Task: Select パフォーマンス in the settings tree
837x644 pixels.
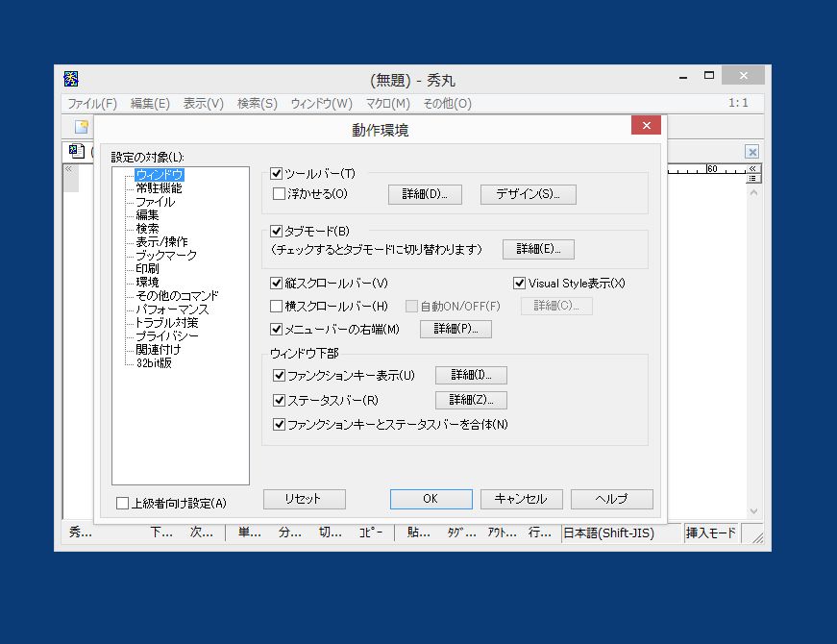Action: (x=172, y=310)
